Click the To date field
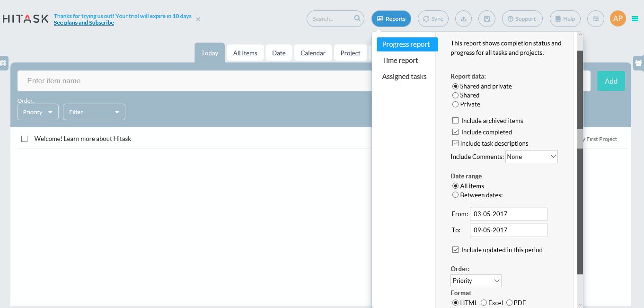This screenshot has width=644, height=308. [x=509, y=230]
